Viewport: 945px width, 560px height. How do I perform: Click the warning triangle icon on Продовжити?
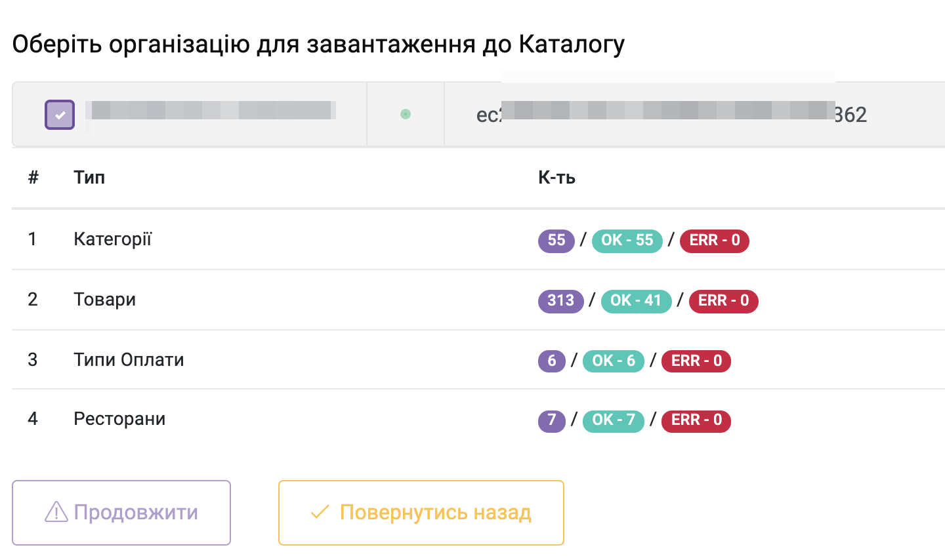pyautogui.click(x=56, y=512)
